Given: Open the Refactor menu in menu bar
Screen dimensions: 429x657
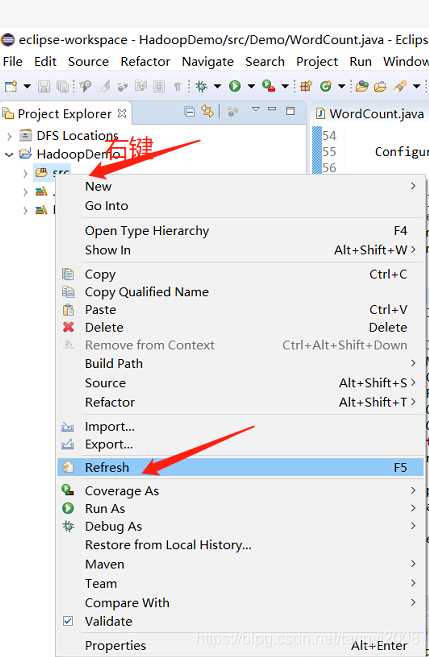Looking at the screenshot, I should tap(145, 62).
